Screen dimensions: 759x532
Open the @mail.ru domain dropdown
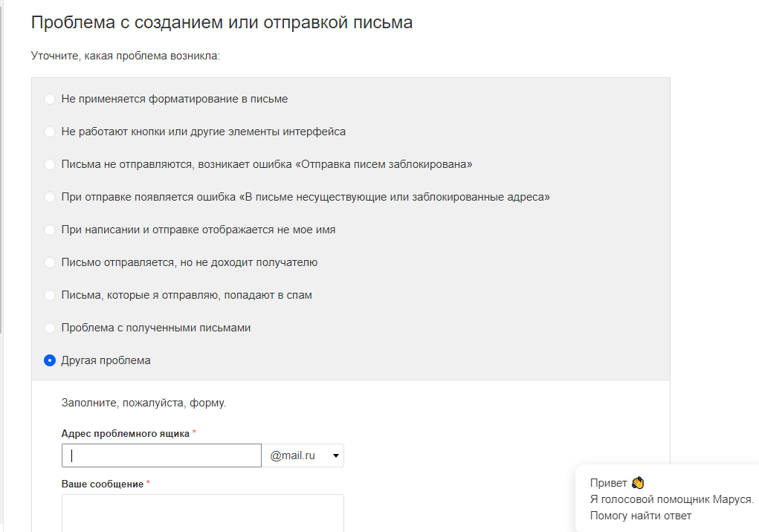[x=303, y=455]
